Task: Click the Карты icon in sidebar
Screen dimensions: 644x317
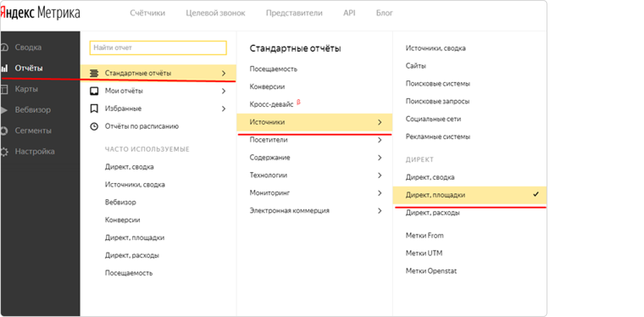Action: [x=5, y=89]
